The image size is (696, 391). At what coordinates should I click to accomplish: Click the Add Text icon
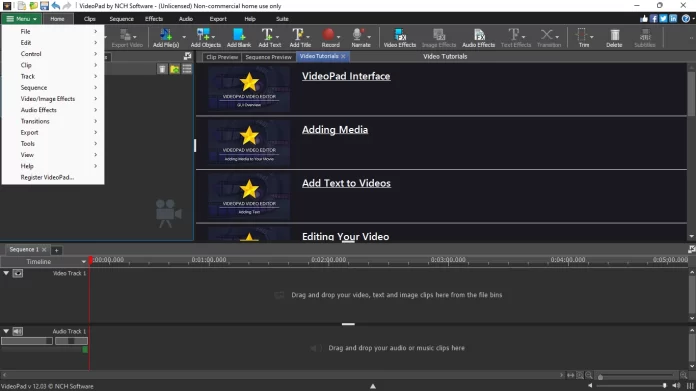pyautogui.click(x=269, y=38)
